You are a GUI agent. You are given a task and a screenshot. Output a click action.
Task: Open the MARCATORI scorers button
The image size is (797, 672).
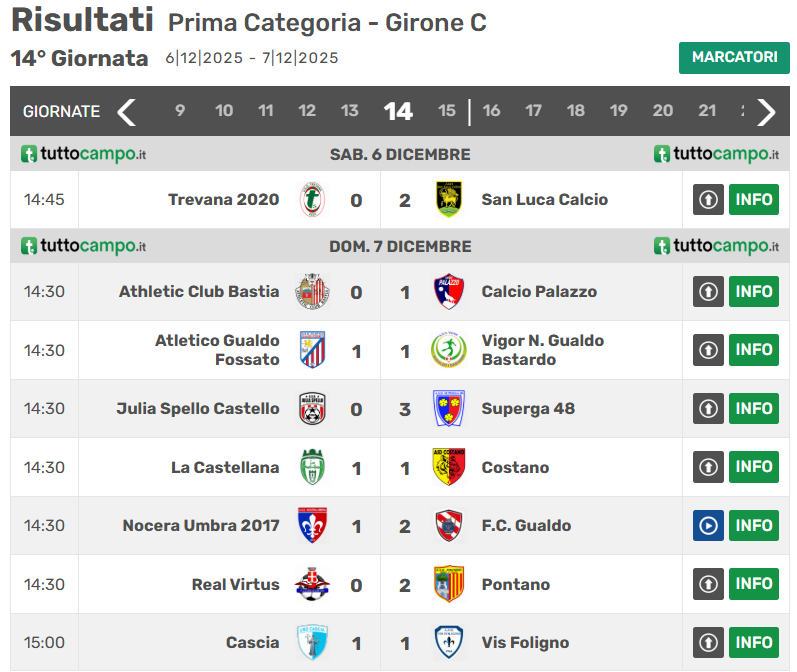click(x=734, y=58)
